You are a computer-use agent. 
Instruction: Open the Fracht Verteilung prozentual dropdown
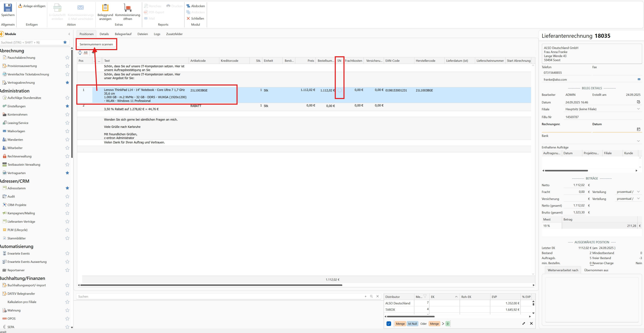coord(638,192)
